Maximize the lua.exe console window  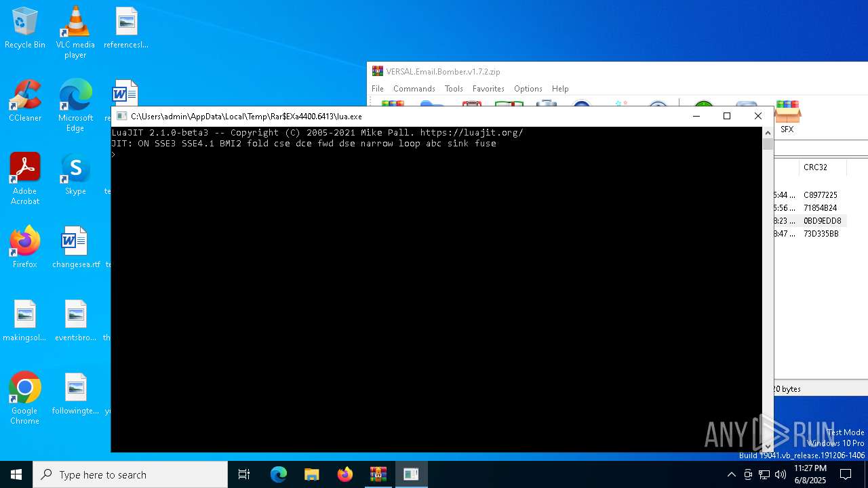[x=727, y=116]
